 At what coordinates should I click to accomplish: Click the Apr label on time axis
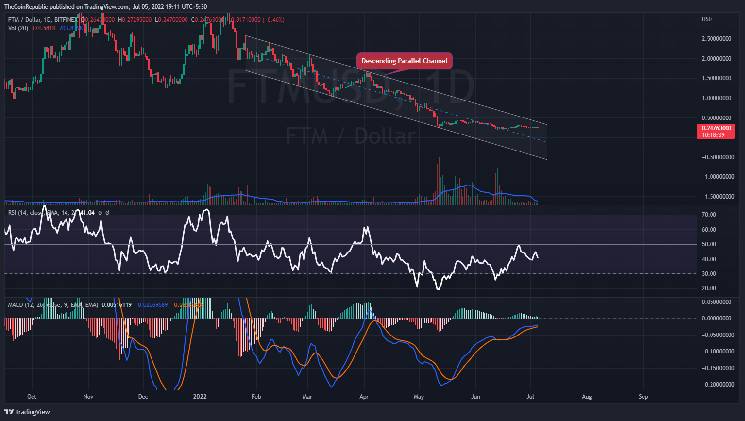pyautogui.click(x=364, y=397)
